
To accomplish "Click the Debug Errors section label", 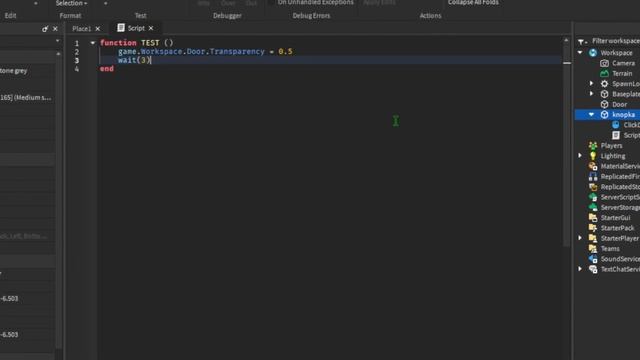I will (311, 16).
